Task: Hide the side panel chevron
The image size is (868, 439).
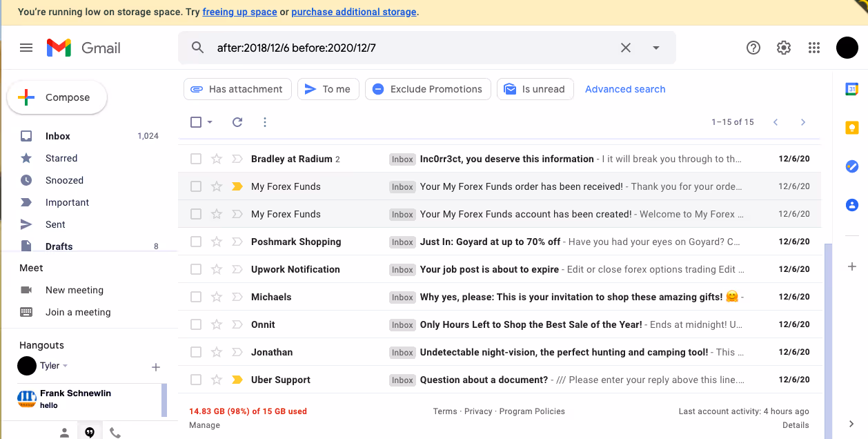Action: (x=852, y=424)
